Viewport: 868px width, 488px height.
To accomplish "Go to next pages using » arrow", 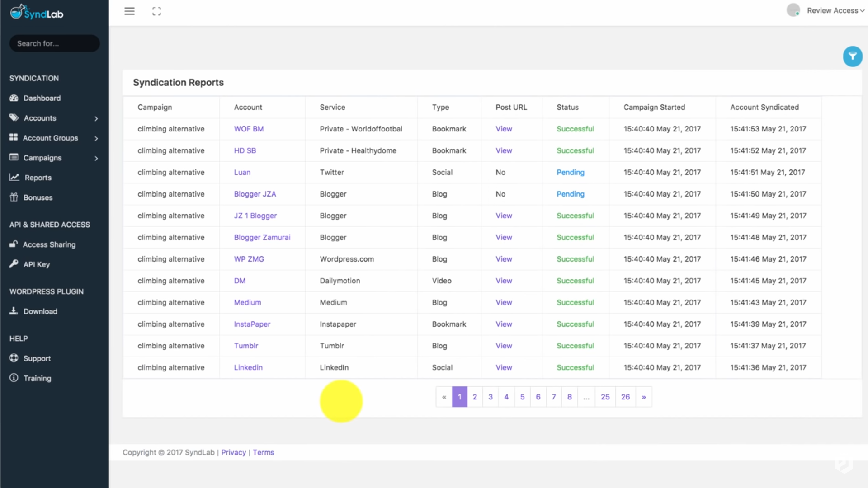I will pyautogui.click(x=644, y=397).
